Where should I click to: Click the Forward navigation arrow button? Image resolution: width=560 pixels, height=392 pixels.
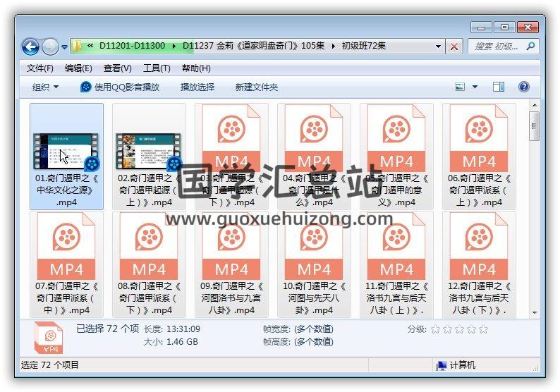pyautogui.click(x=50, y=47)
